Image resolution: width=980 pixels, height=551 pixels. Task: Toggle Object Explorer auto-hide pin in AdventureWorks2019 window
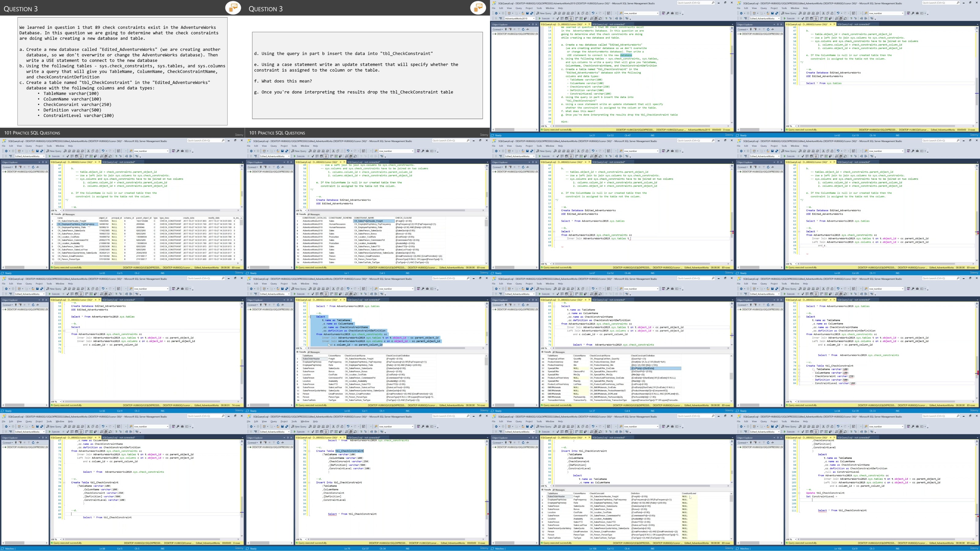[533, 24]
